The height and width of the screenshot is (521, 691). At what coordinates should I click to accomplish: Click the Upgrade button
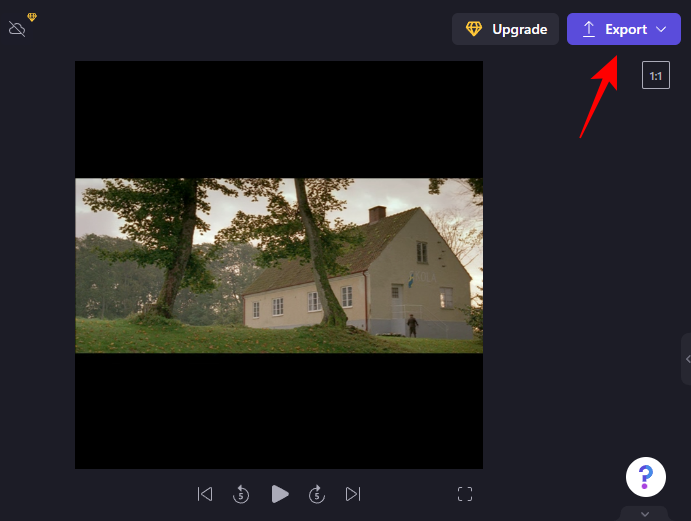click(505, 29)
